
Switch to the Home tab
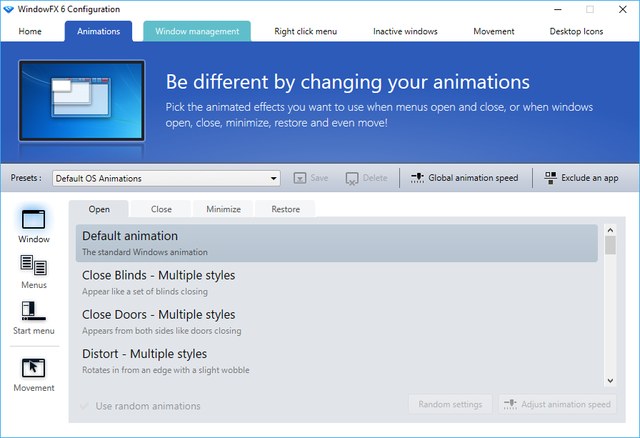coord(30,31)
